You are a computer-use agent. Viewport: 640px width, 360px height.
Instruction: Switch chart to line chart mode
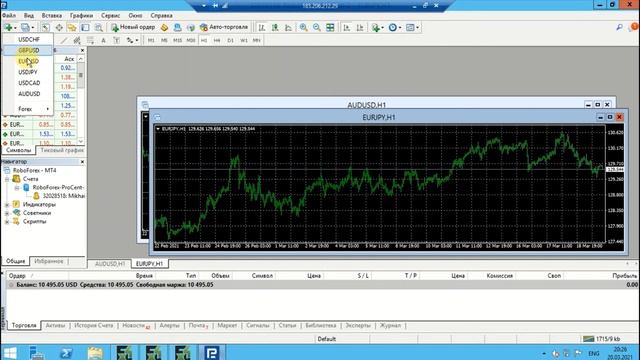pos(288,27)
